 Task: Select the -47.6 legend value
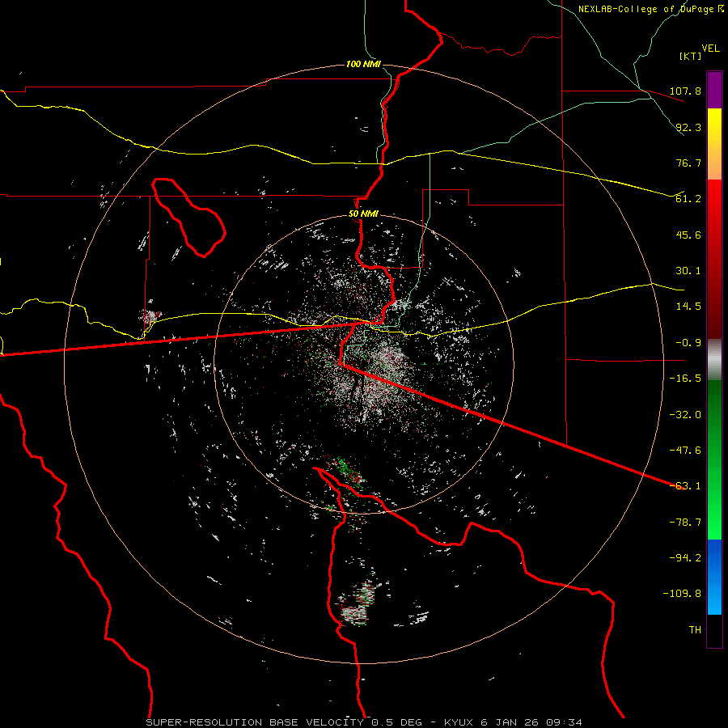coord(685,451)
